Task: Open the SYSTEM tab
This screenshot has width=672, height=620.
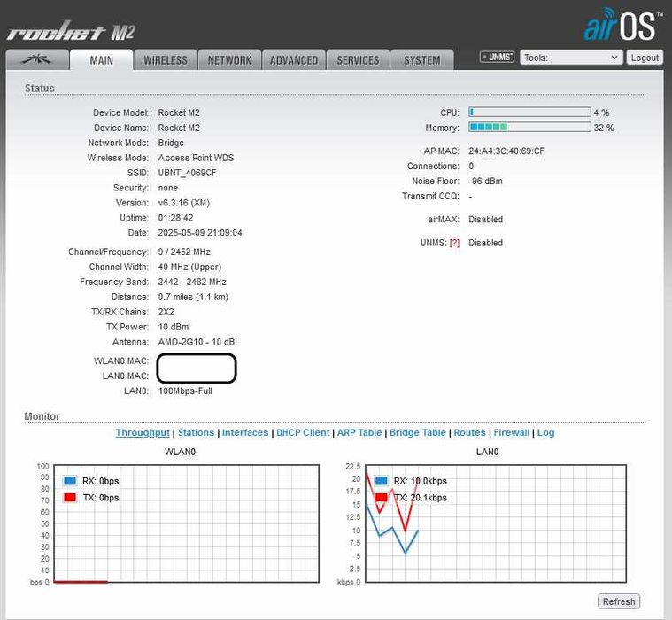Action: 422,60
